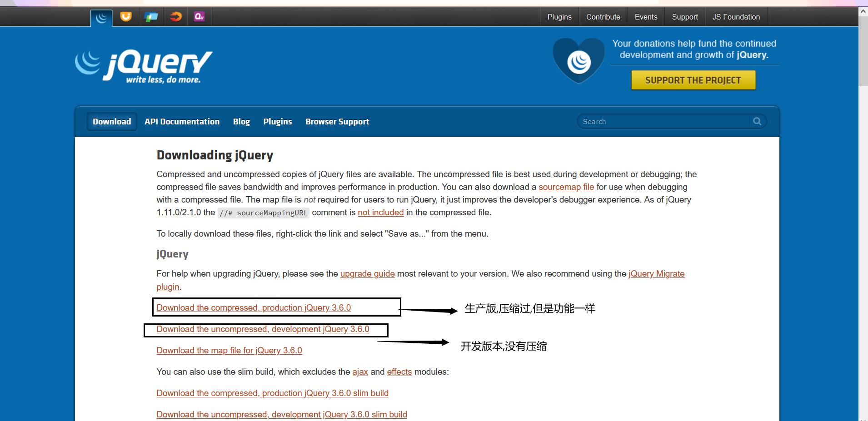Open the 'not included' link
This screenshot has width=868, height=421.
coord(381,212)
